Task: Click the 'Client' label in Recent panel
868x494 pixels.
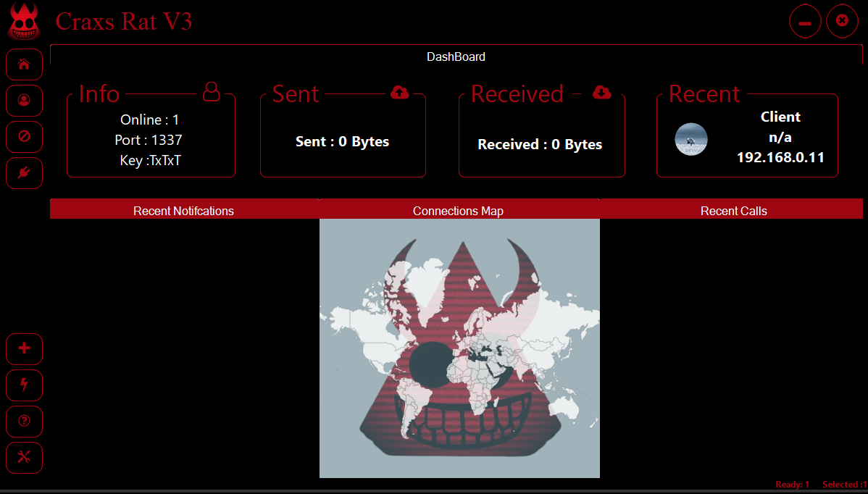Action: (x=780, y=117)
